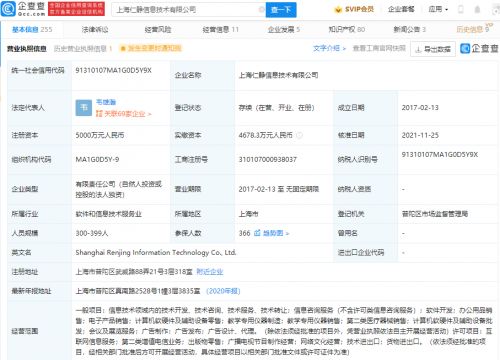Image resolution: width=500 pixels, height=360 pixels.
Task: Click the download icon on 导出数据 button
Action: 418,49
